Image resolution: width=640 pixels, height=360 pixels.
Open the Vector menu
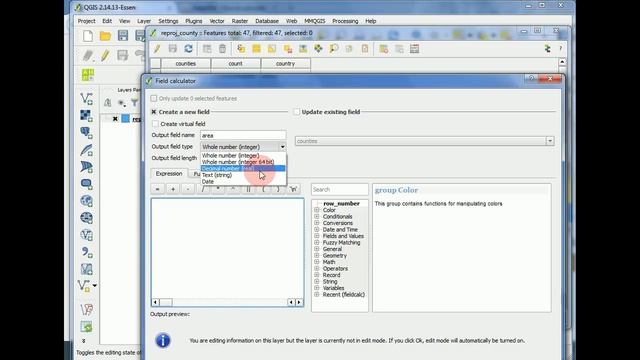click(217, 21)
